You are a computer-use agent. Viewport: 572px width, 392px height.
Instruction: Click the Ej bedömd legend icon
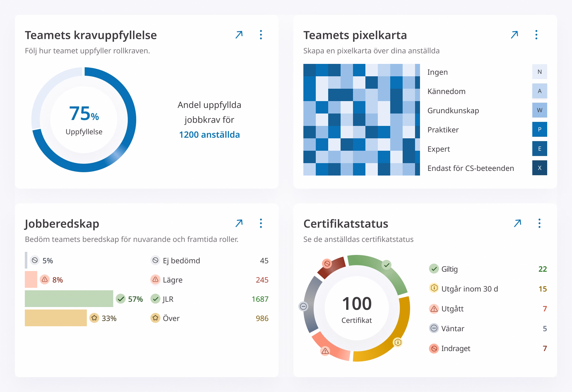click(x=155, y=260)
